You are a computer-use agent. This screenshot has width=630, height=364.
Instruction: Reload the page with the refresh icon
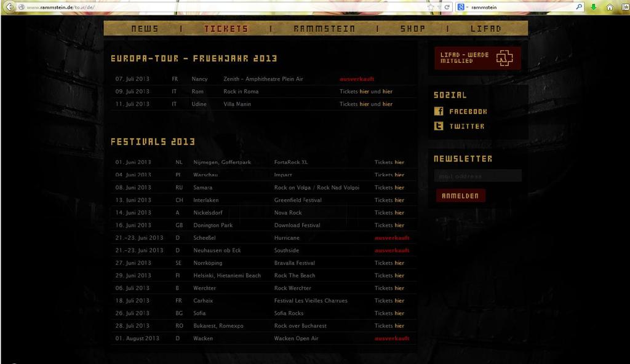[447, 7]
